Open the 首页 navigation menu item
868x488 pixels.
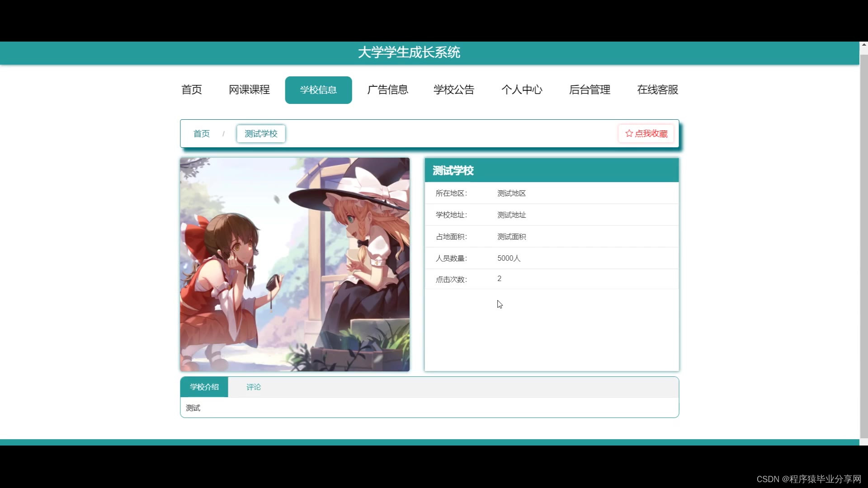tap(191, 90)
